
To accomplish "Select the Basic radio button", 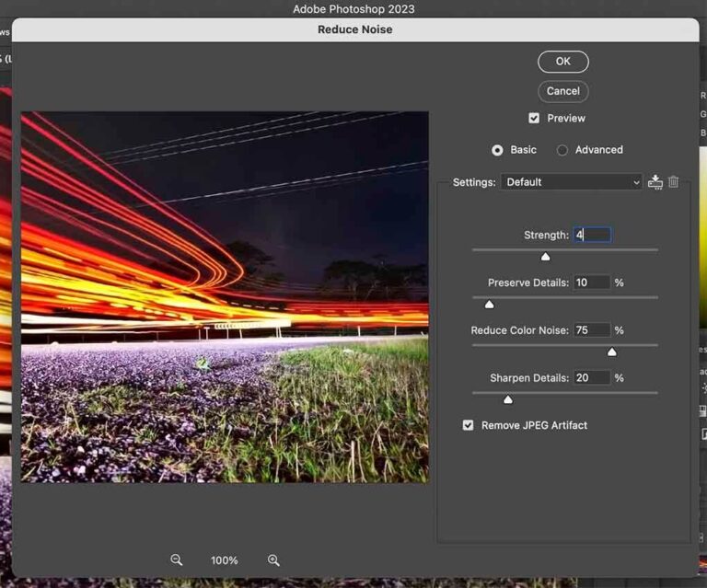I will [498, 150].
